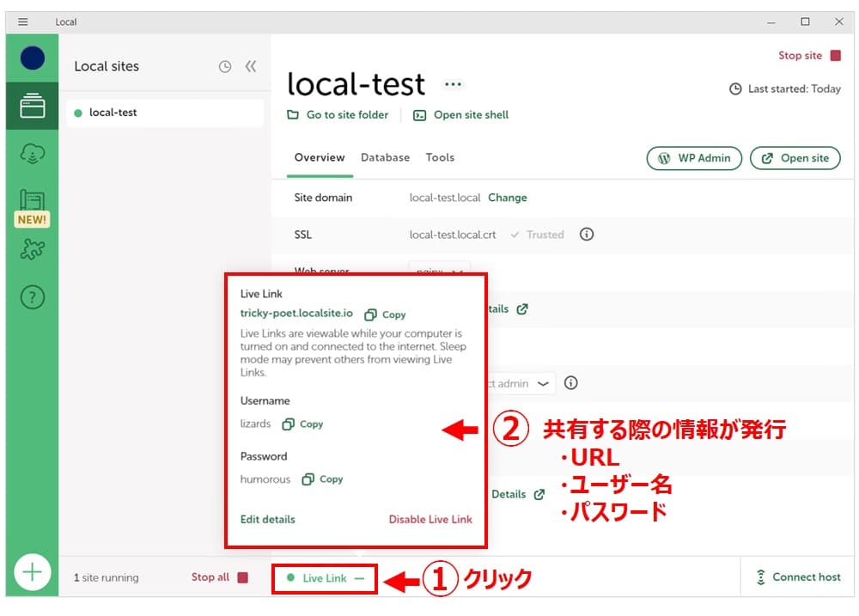Maximize the Local window

coord(805,22)
